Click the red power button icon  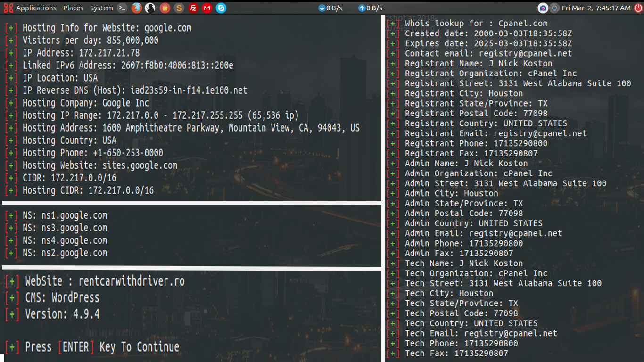click(637, 8)
